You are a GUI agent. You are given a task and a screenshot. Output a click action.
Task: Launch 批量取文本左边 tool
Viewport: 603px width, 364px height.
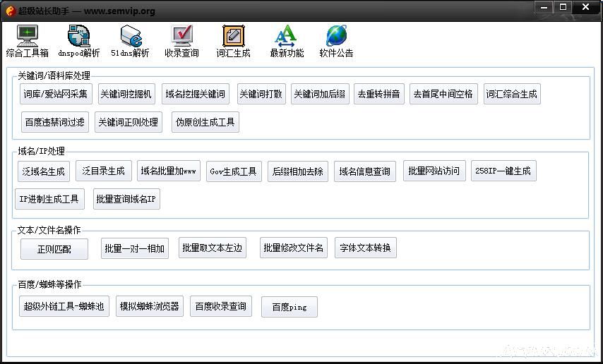[213, 248]
